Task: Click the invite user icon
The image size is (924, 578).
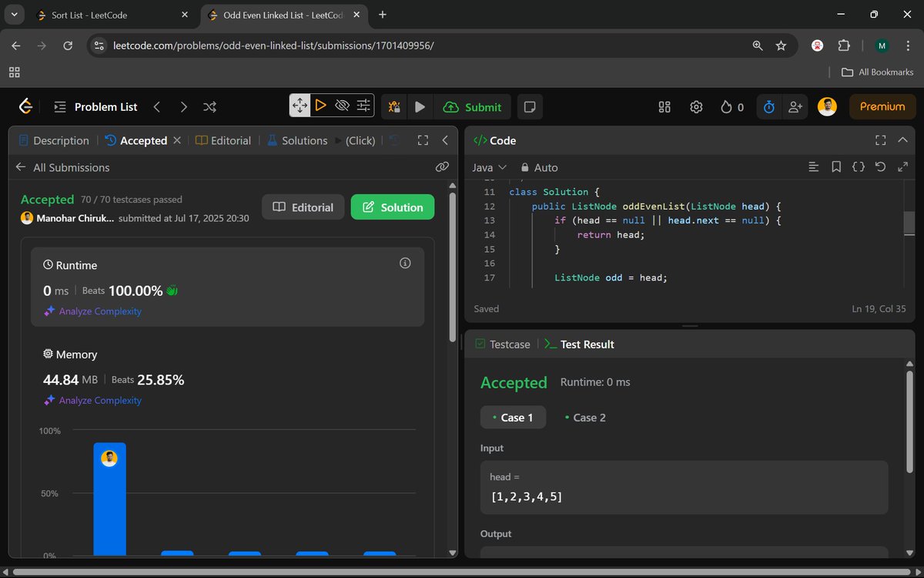Action: [795, 107]
